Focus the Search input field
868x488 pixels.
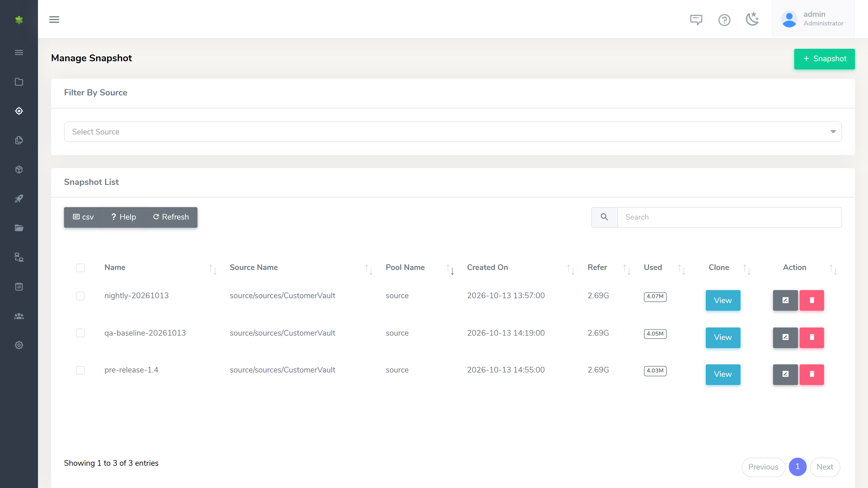(729, 217)
